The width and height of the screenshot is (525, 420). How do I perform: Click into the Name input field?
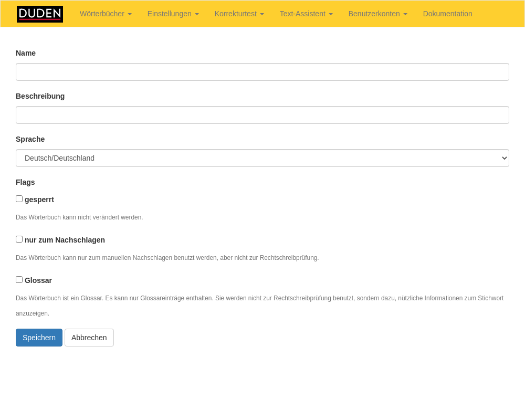pos(262,72)
